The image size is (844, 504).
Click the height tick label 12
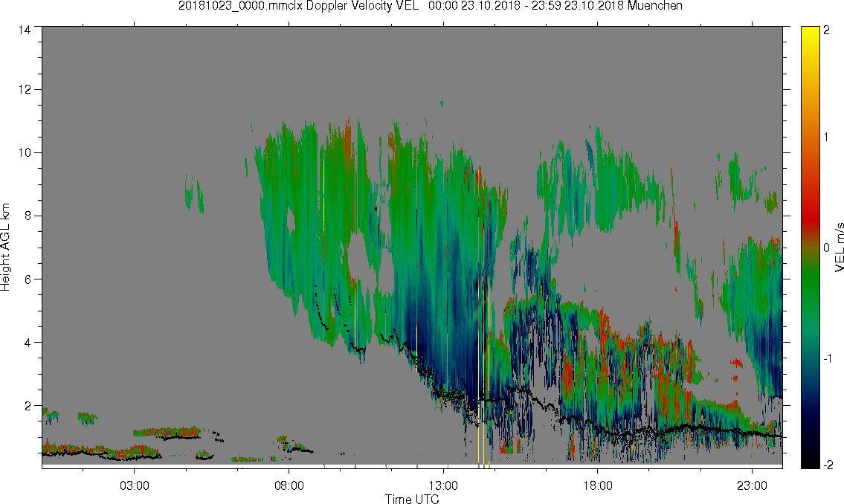click(25, 89)
